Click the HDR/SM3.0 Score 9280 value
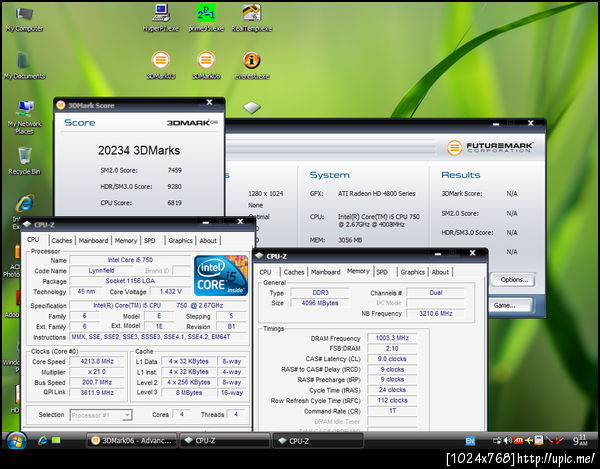Screen dimensions: 600x469 (x=174, y=187)
